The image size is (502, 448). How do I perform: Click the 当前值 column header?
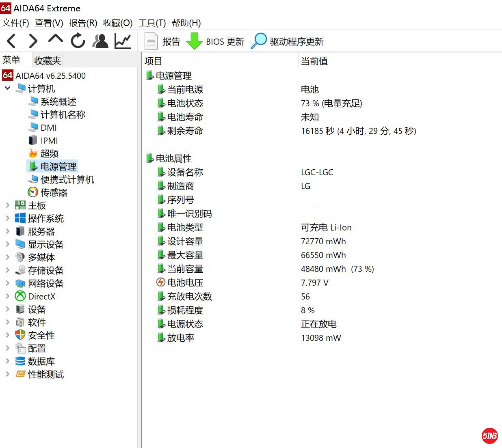click(314, 61)
